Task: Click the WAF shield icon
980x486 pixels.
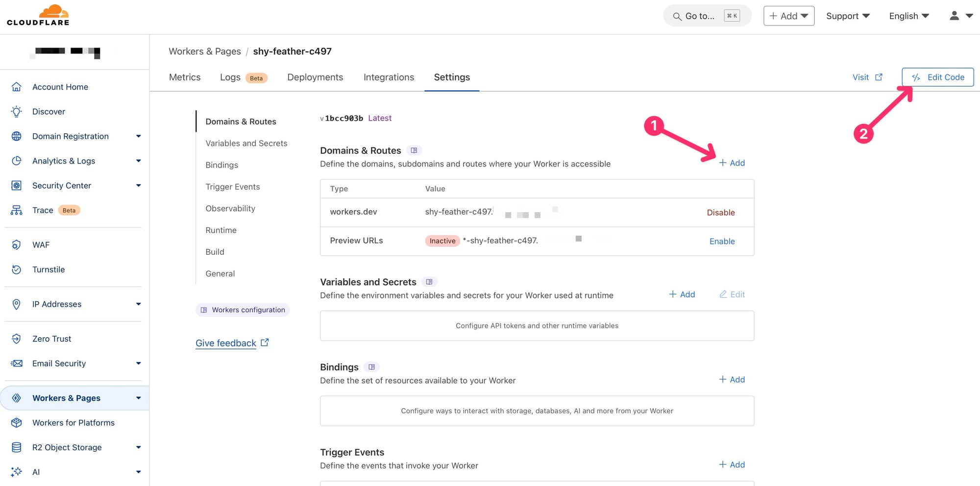Action: [17, 245]
